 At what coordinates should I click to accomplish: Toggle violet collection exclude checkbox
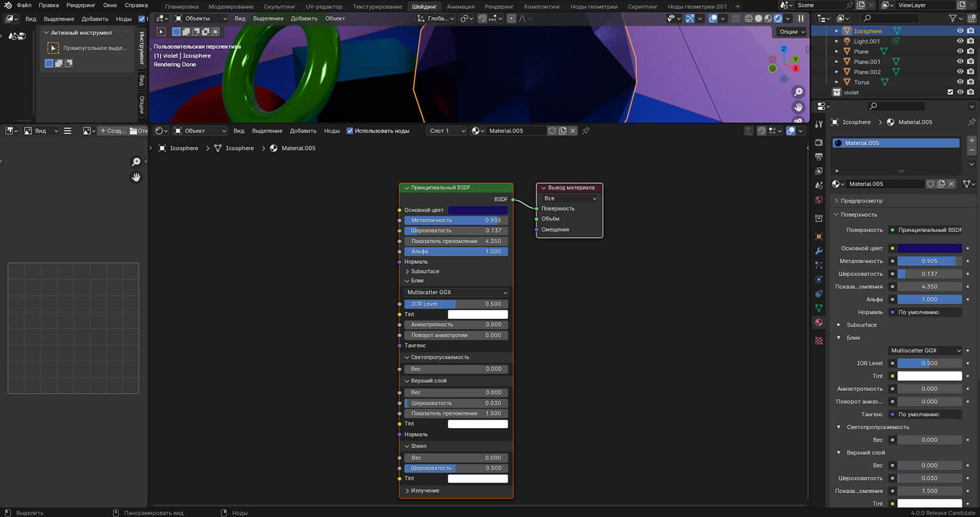click(950, 92)
